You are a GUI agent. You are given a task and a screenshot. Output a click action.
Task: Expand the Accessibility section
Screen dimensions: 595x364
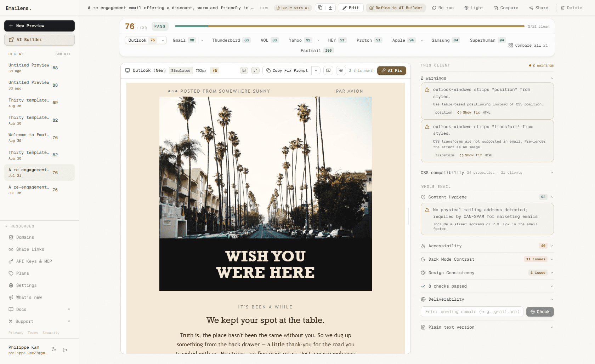pyautogui.click(x=487, y=246)
